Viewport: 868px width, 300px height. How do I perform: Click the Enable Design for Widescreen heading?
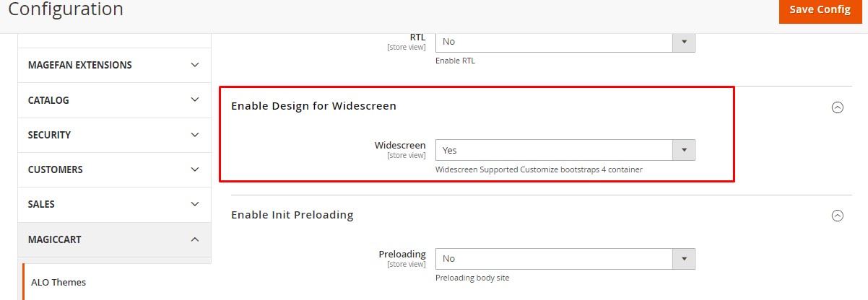tap(313, 106)
